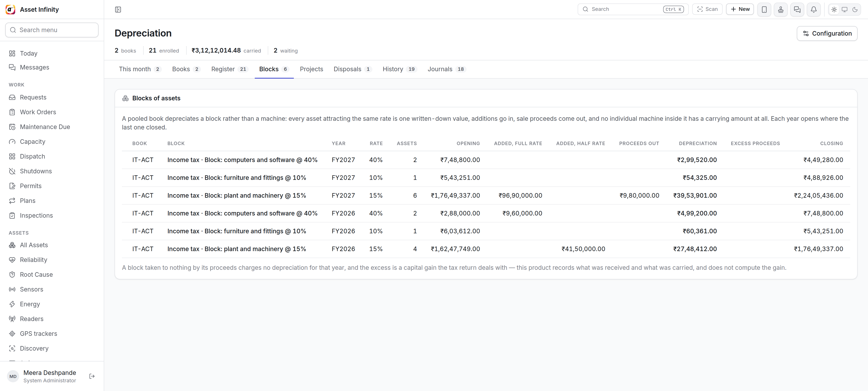This screenshot has width=868, height=391.
Task: Open Reliability in the sidebar
Action: pos(52,260)
